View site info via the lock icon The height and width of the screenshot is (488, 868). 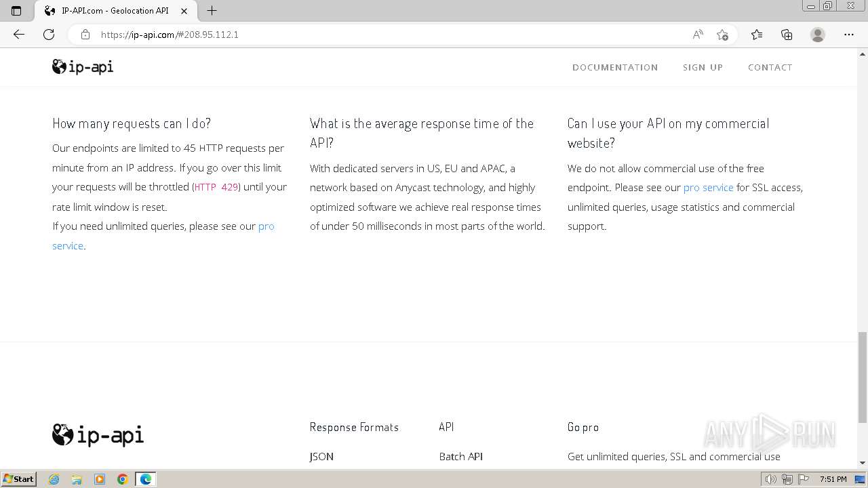tap(85, 35)
